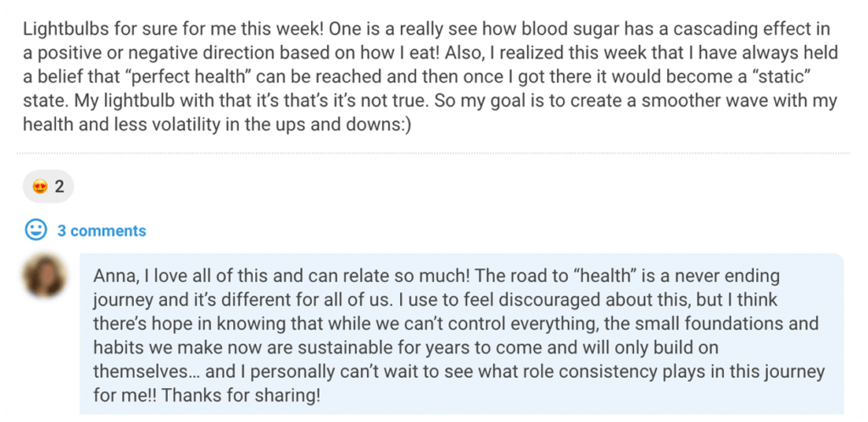Click the blurred commenter avatar

point(45,275)
